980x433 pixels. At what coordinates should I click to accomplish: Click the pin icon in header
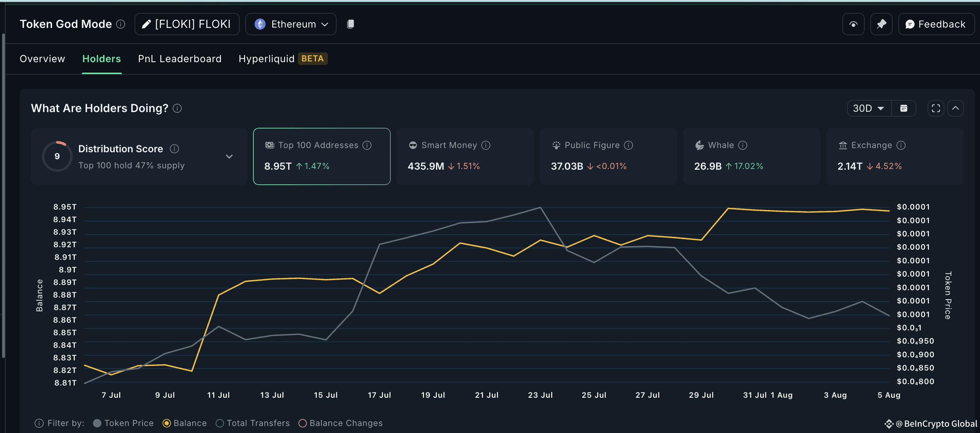pos(881,24)
